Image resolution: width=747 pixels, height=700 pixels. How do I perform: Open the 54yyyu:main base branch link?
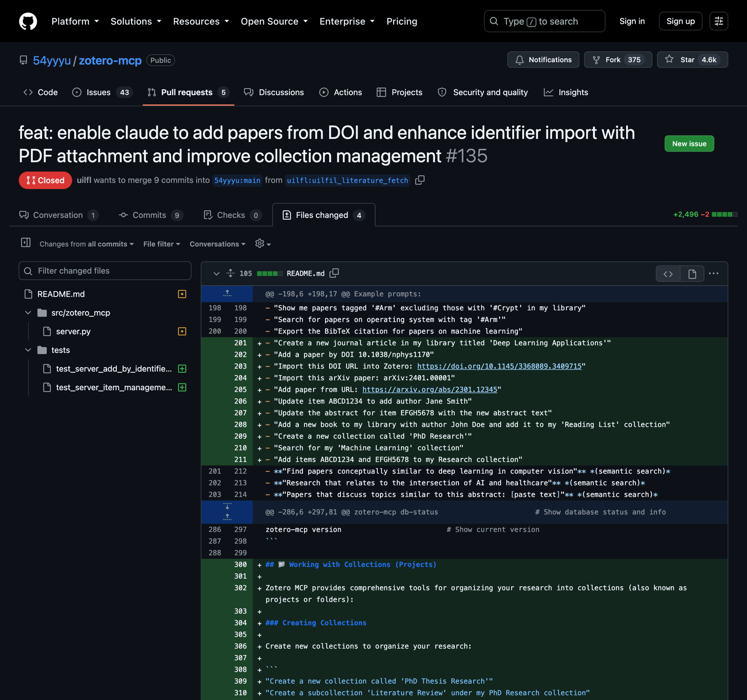237,180
